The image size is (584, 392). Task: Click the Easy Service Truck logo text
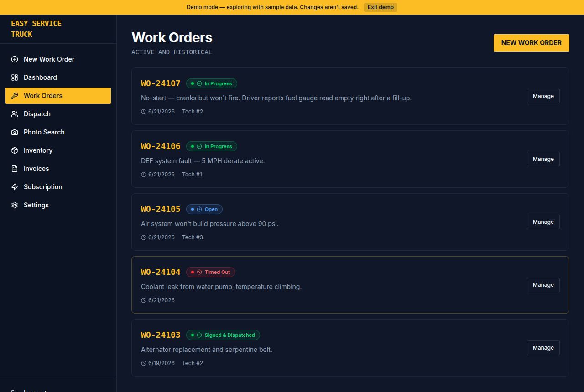click(x=36, y=29)
